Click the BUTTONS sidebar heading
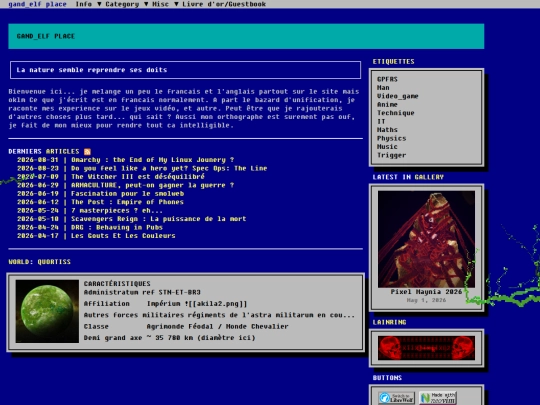The image size is (540, 405). (x=387, y=378)
